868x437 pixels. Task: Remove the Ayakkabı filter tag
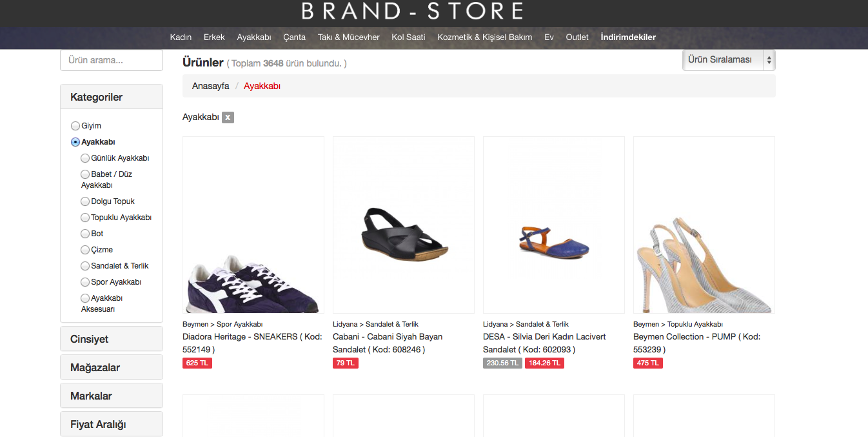228,117
